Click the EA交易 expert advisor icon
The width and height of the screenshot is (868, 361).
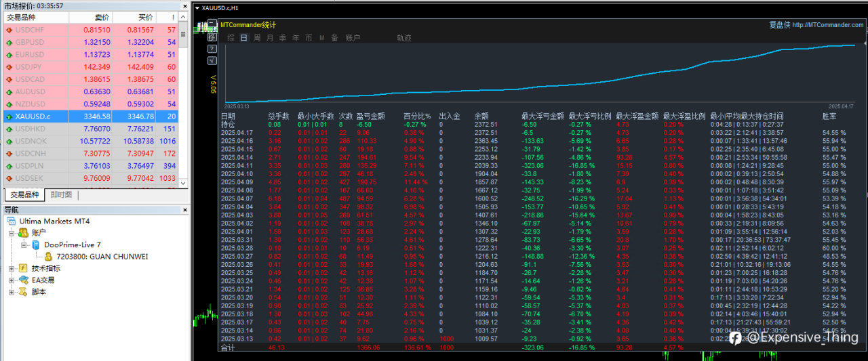[x=23, y=280]
